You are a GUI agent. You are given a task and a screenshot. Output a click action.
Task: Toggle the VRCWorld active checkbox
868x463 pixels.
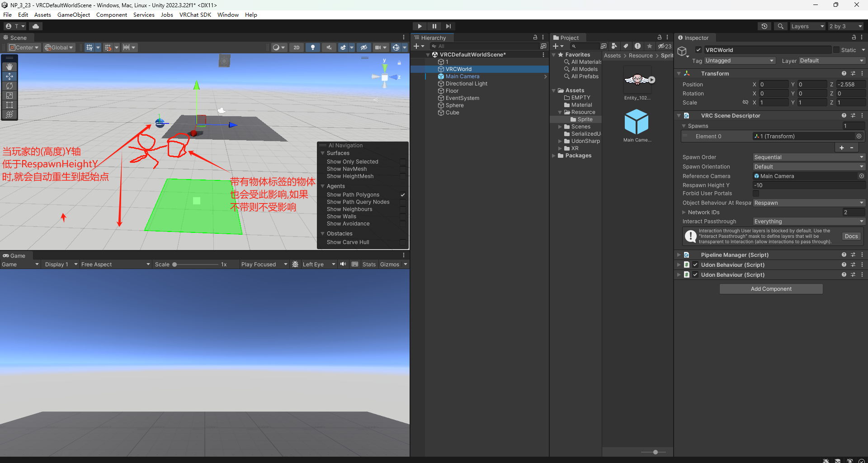click(698, 50)
